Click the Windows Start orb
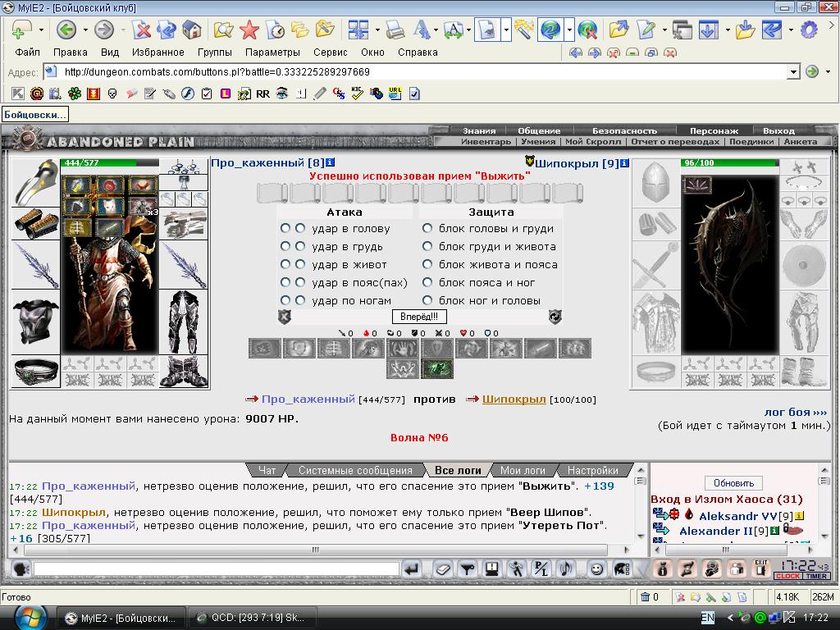This screenshot has width=840, height=630. point(30,618)
